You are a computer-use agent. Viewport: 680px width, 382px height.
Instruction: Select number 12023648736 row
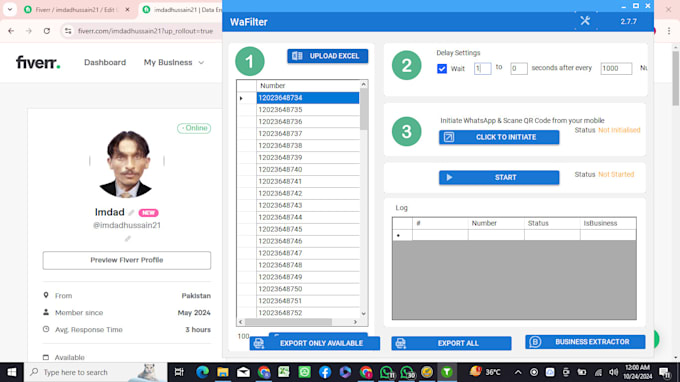(307, 122)
